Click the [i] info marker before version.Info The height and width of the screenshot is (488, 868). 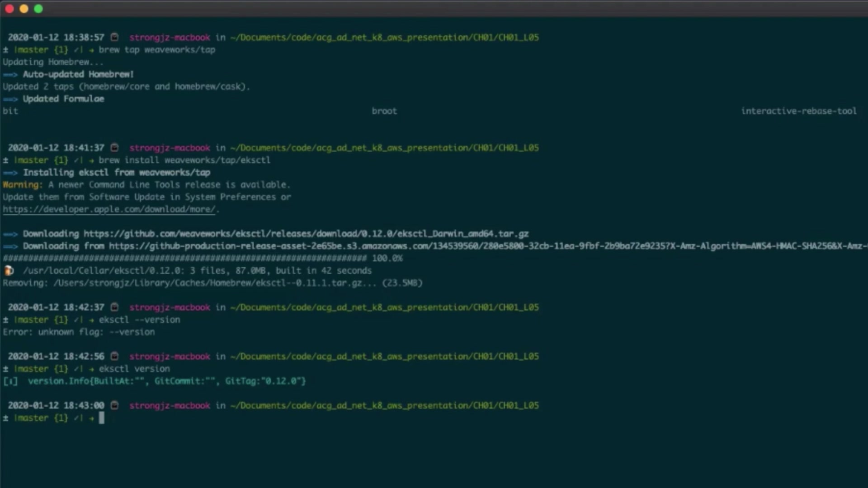coord(10,381)
